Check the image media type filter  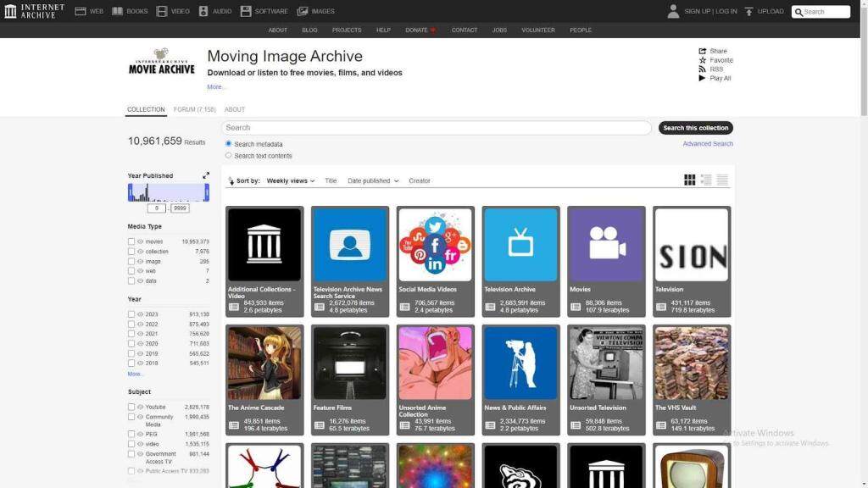131,262
